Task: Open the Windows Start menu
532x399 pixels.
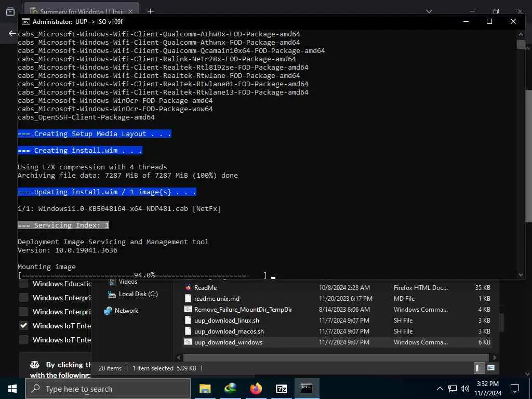Action: [12, 389]
